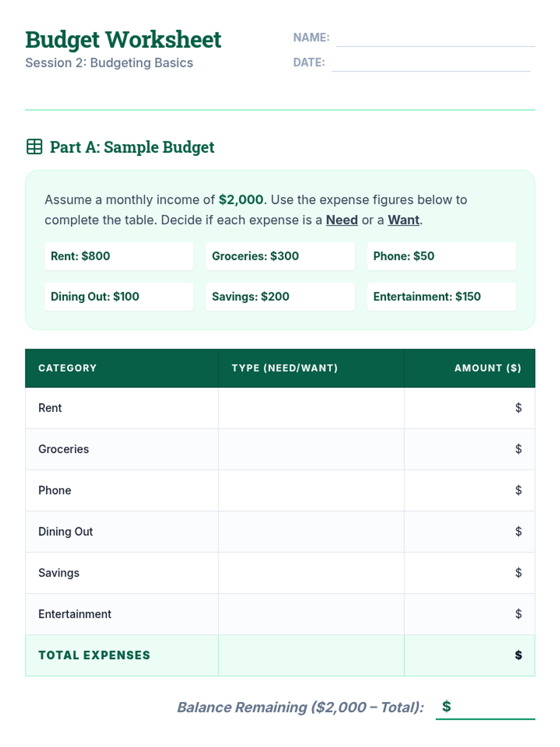The width and height of the screenshot is (560, 747).
Task: Select the Phone: $50 expense chip
Action: pos(441,256)
